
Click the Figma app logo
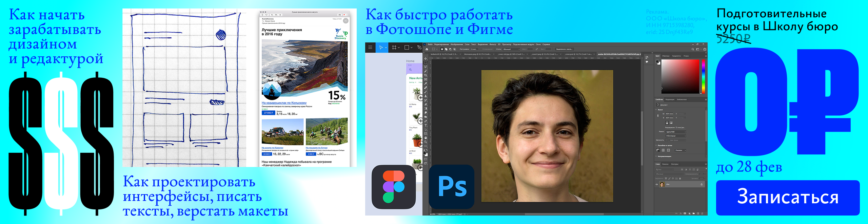pyautogui.click(x=393, y=187)
